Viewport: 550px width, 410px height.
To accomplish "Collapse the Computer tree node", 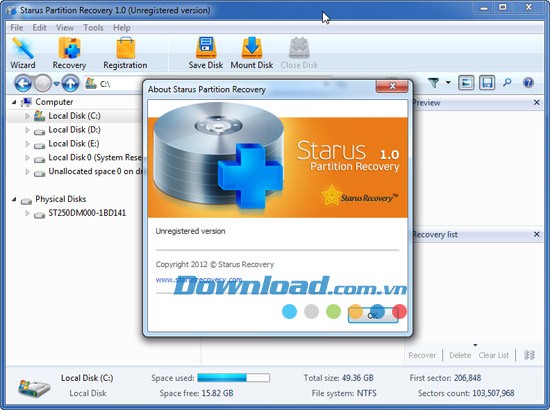I will (14, 102).
